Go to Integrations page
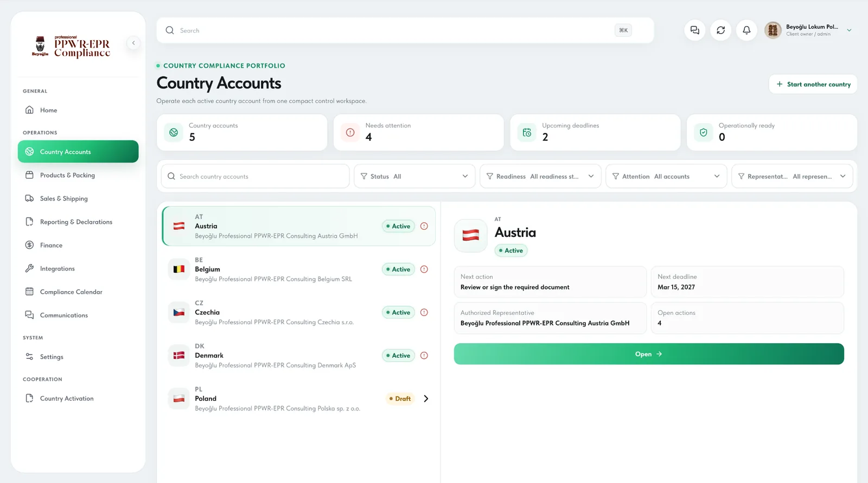 point(78,268)
